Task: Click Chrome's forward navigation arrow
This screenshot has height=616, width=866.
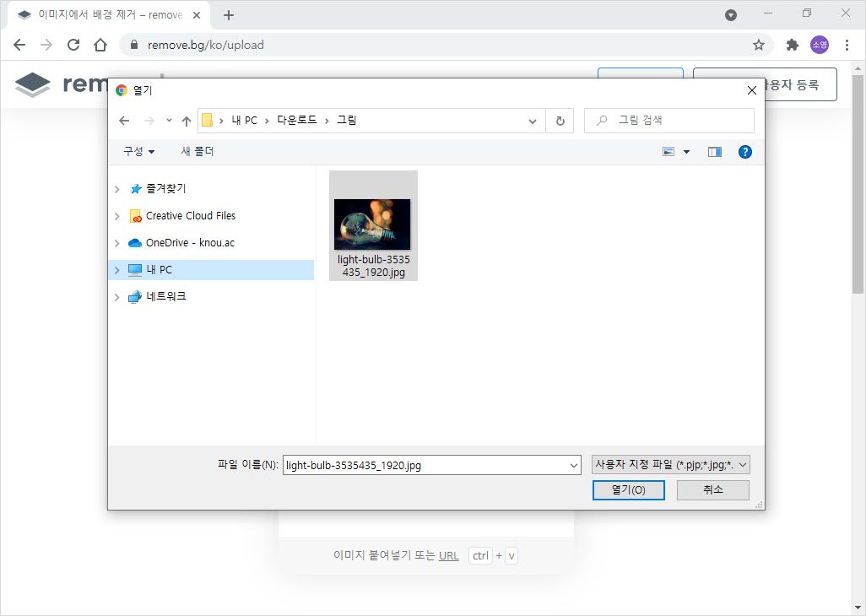Action: tap(46, 45)
